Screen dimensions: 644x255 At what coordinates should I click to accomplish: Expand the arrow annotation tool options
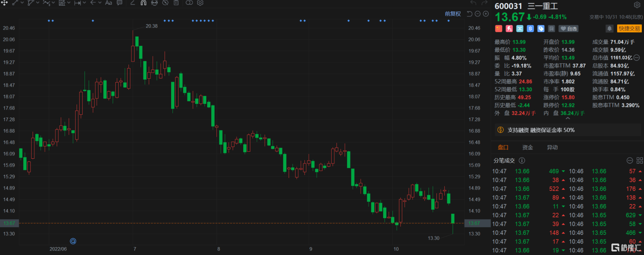(100, 3)
